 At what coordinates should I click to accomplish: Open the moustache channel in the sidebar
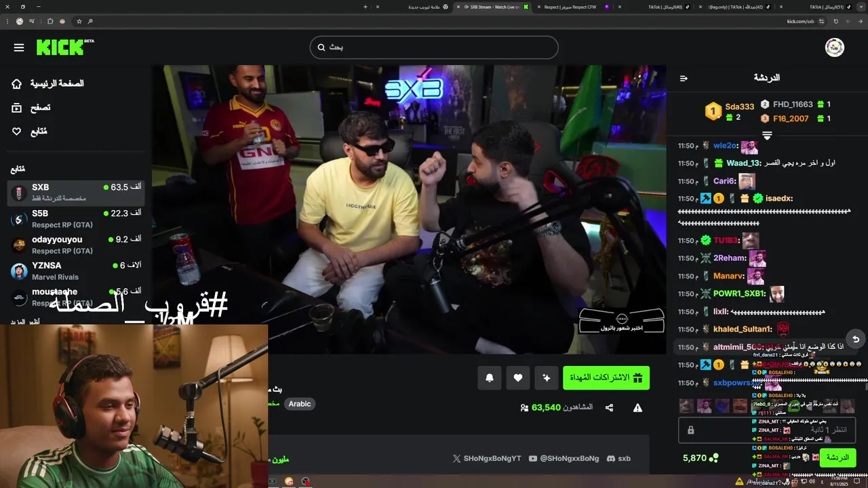click(76, 297)
